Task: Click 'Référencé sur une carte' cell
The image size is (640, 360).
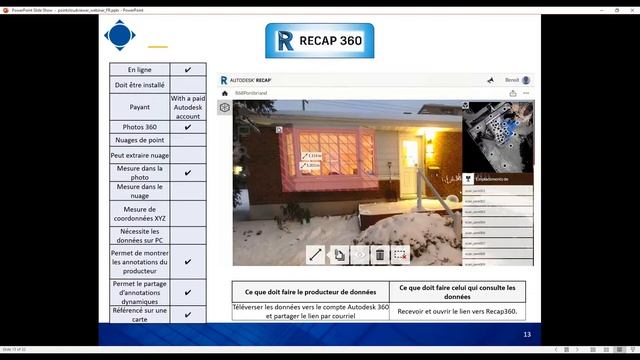Action: point(140,315)
